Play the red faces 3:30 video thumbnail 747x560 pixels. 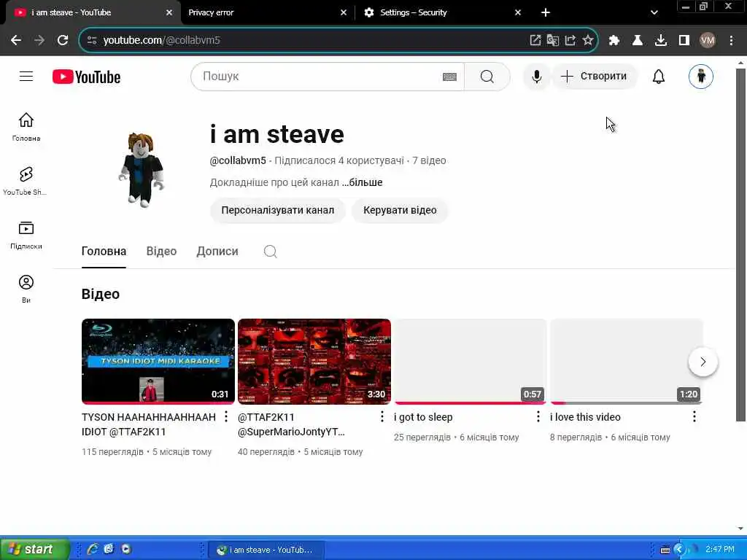[314, 362]
